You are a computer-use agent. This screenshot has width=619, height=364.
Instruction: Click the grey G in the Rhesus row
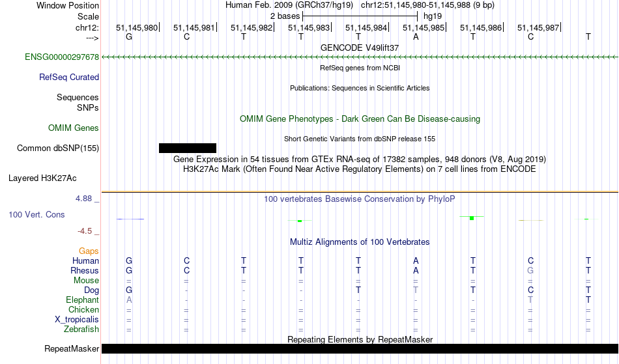pos(530,270)
